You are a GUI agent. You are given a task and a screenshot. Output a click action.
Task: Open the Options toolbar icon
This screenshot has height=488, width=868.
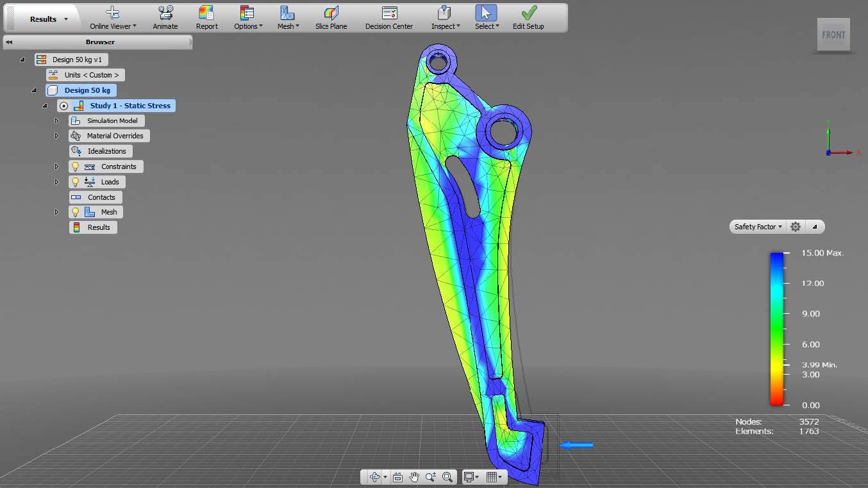point(247,13)
